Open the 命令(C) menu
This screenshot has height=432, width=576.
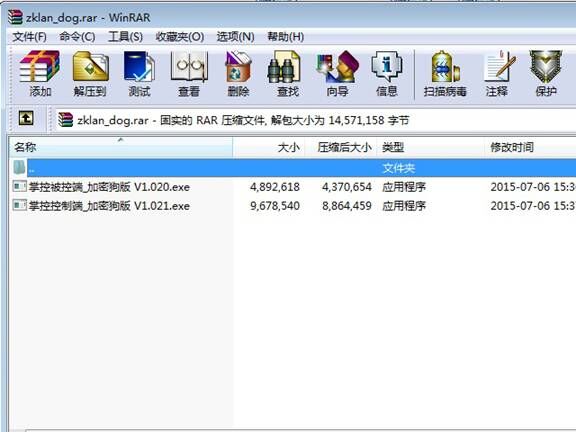pyautogui.click(x=77, y=37)
